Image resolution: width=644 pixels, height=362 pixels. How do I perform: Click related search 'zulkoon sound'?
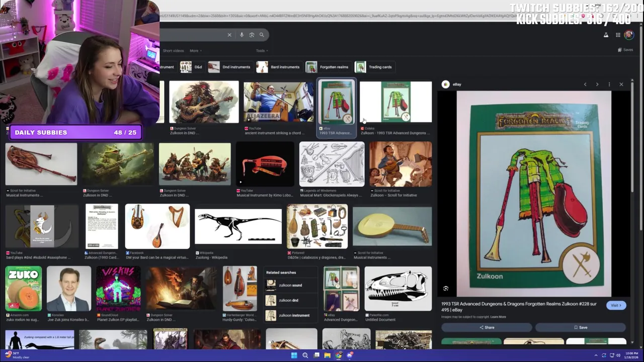click(x=290, y=285)
